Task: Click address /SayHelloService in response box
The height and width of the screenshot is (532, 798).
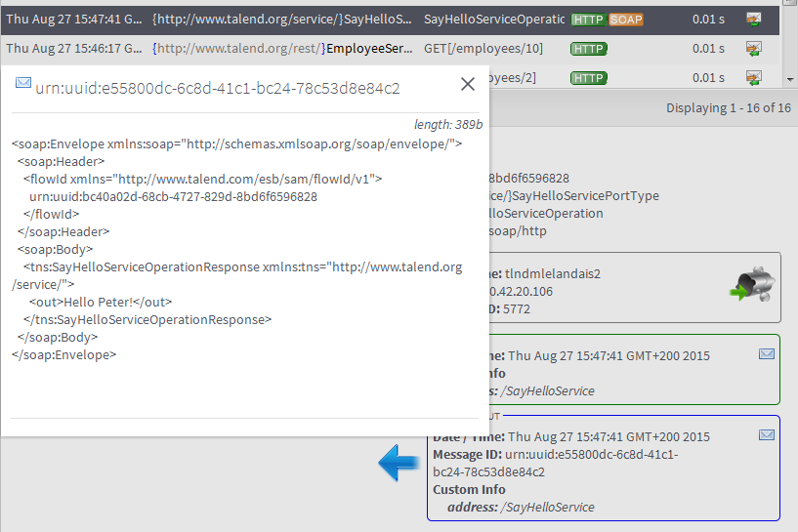Action: point(521,507)
